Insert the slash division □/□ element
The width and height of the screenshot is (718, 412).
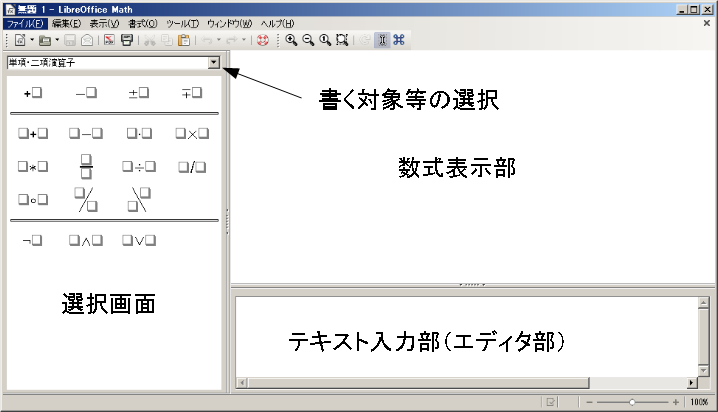tap(192, 167)
